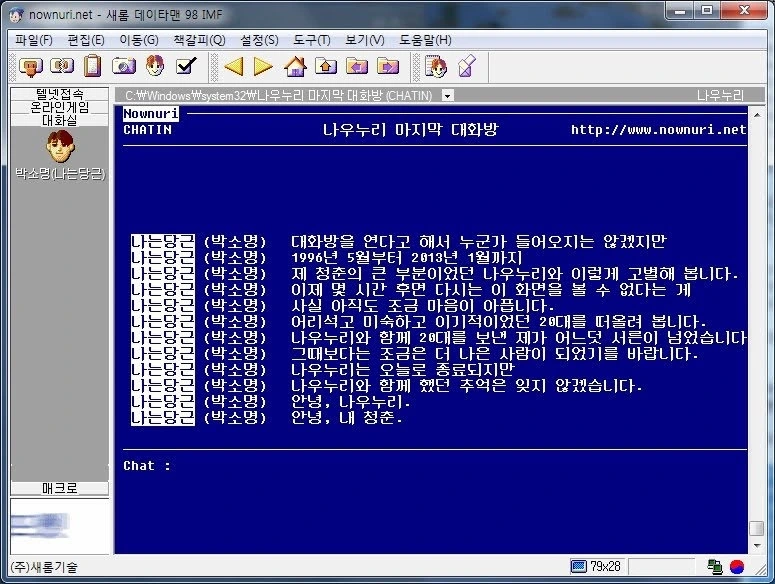Screen dimensions: 775x584
Task: Click the clipboard paste icon
Action: point(92,66)
